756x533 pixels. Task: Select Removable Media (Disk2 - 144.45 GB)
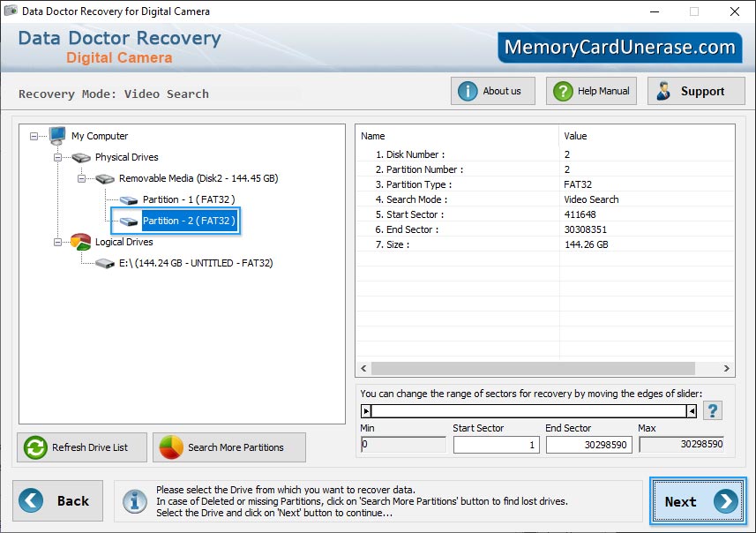click(x=198, y=178)
